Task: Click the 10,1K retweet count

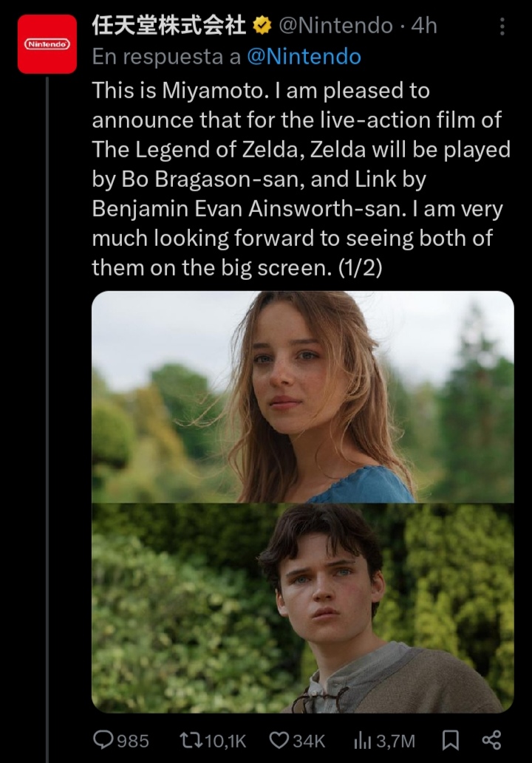Action: point(225,741)
